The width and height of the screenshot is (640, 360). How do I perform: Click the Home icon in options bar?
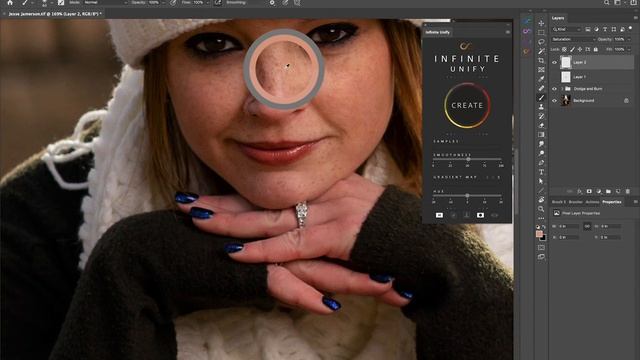(10, 3)
